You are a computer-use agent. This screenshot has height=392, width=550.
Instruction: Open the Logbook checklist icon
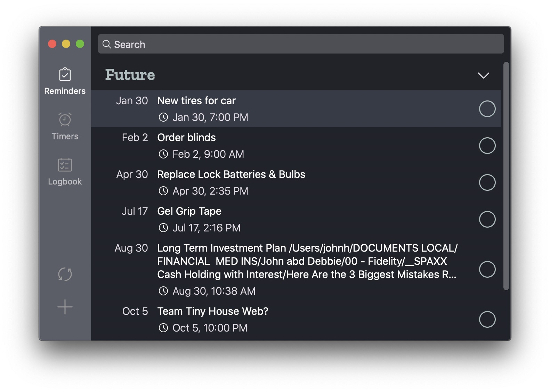tap(65, 165)
